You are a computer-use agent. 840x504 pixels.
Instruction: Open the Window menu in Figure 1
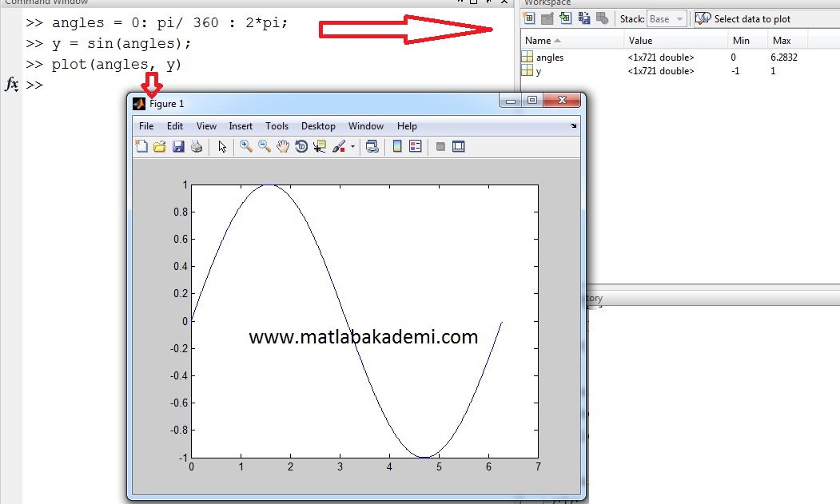pyautogui.click(x=366, y=126)
